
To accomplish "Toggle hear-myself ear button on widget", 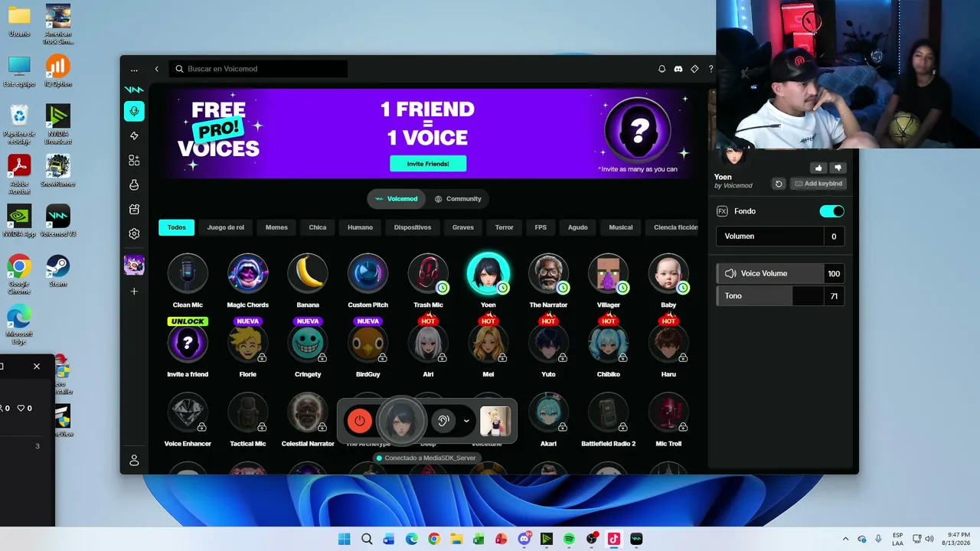I will pos(443,420).
